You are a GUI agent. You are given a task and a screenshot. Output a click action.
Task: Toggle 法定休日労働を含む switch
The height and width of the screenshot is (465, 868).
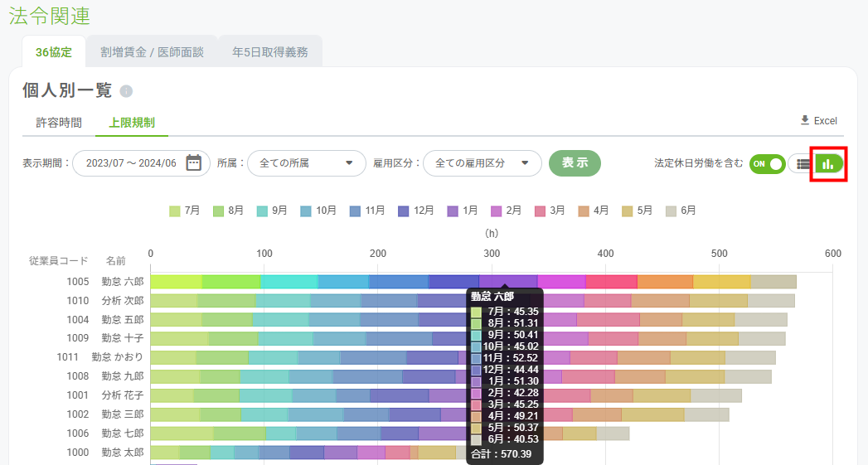click(767, 163)
